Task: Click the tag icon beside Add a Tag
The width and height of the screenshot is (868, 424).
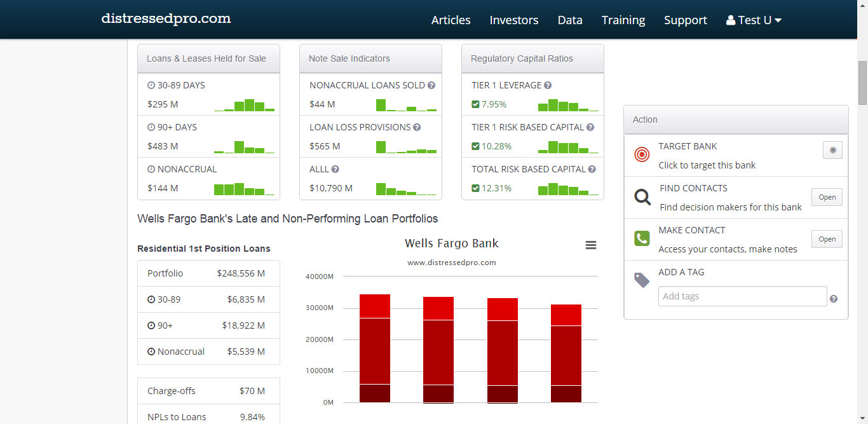Action: (642, 280)
